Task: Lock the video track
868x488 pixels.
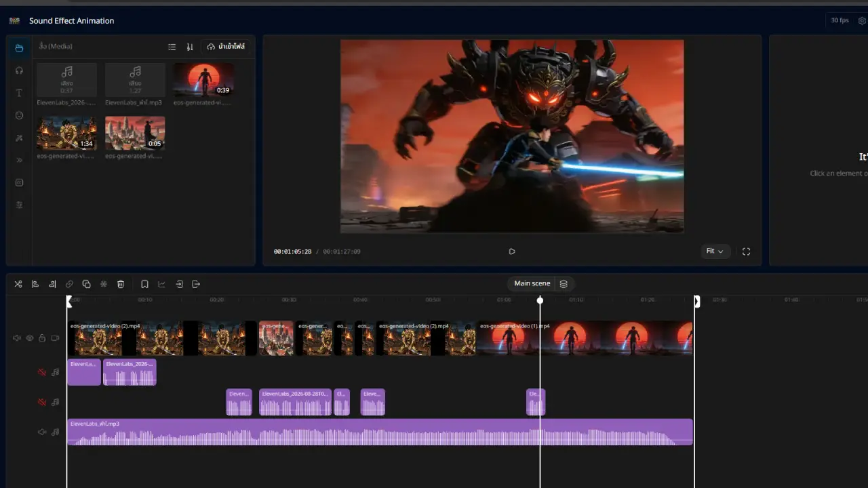Action: click(42, 338)
